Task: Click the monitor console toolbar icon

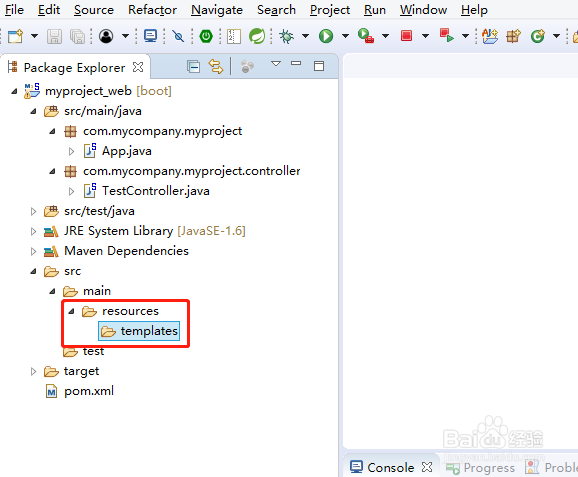Action: tap(150, 36)
